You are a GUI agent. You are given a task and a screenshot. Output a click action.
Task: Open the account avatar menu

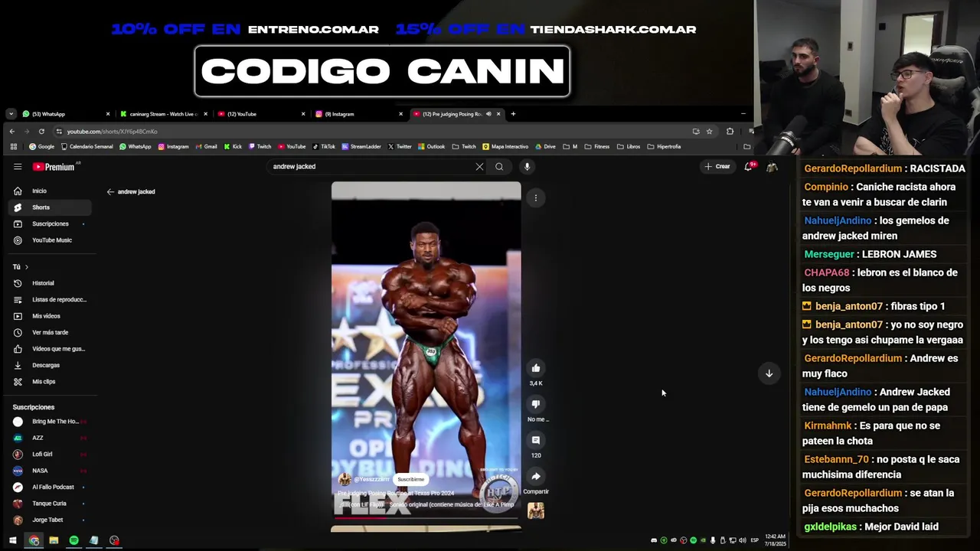(772, 166)
